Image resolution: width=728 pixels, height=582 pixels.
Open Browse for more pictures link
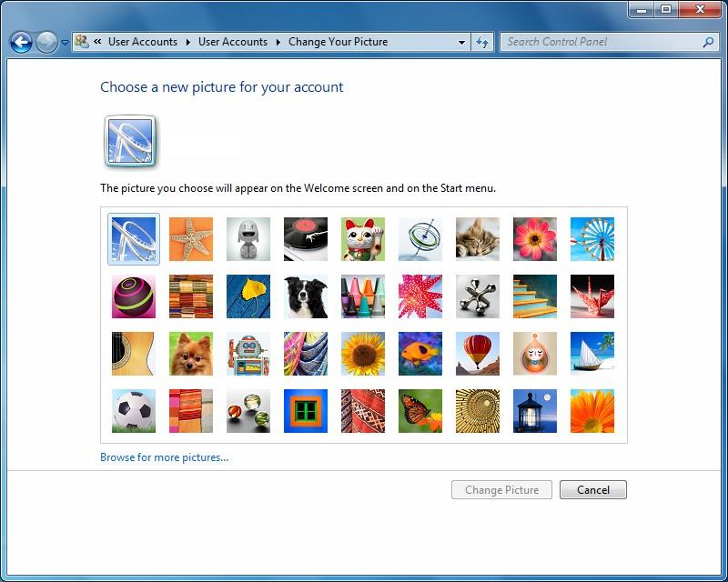tap(165, 457)
